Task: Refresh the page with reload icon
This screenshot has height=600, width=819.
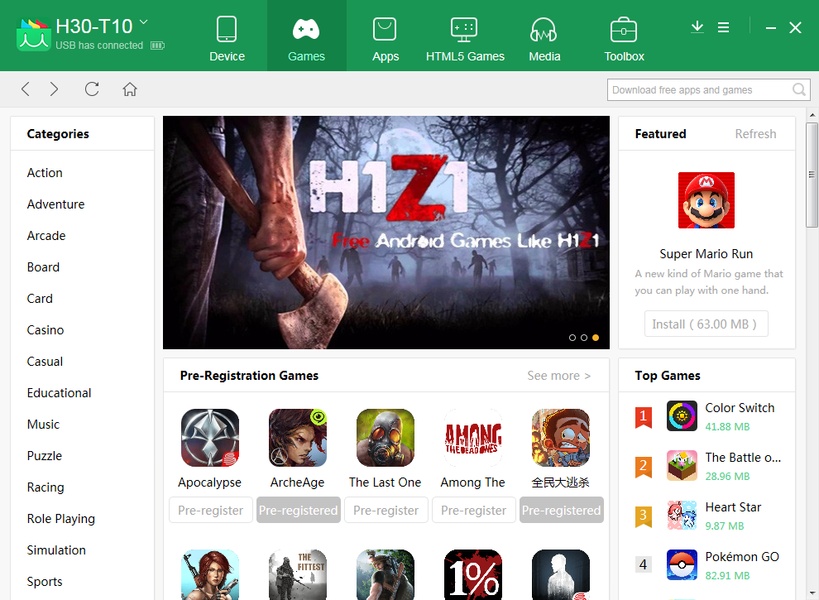Action: [92, 89]
